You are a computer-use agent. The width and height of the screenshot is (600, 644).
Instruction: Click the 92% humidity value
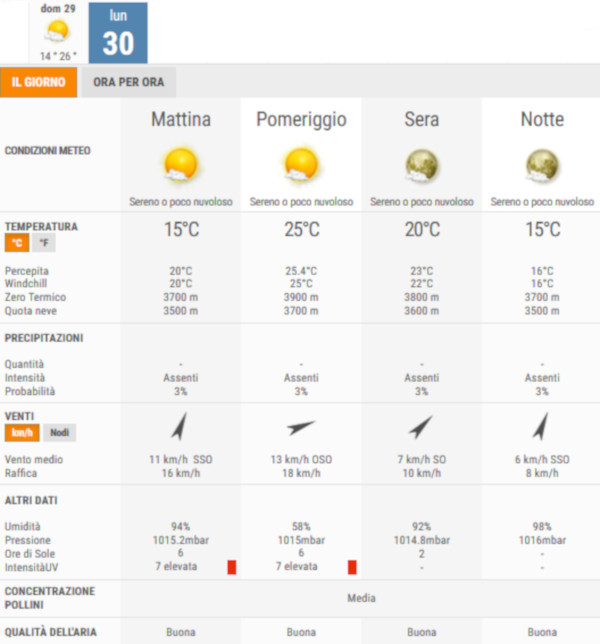(421, 527)
